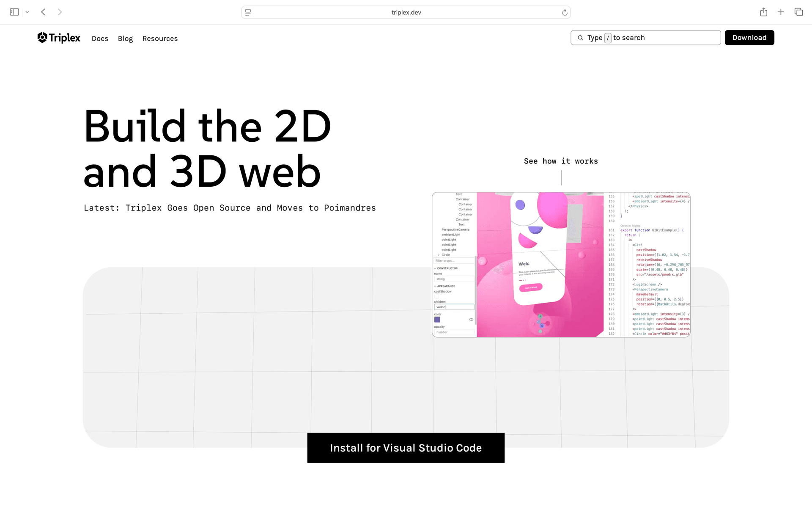Toggle the castShadow checkbox in the preview
Screen dimensions: 812x508
[x=436, y=296]
